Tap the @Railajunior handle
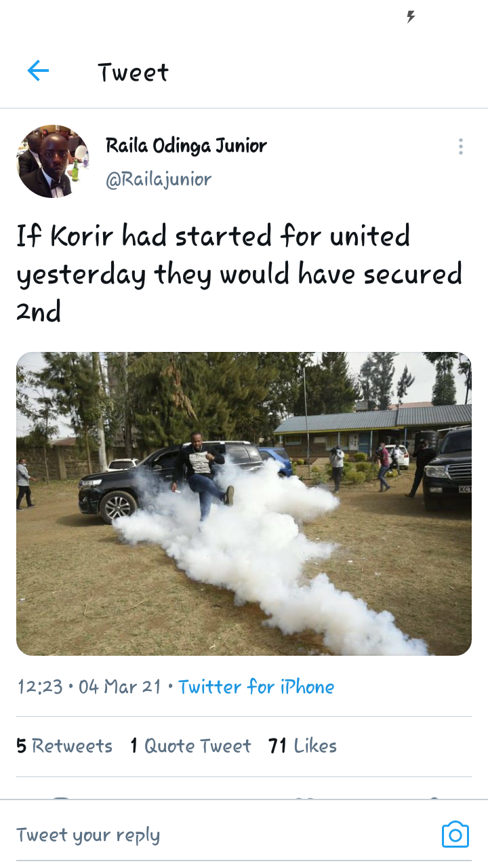Viewport: 488px width, 868px height. 159,179
